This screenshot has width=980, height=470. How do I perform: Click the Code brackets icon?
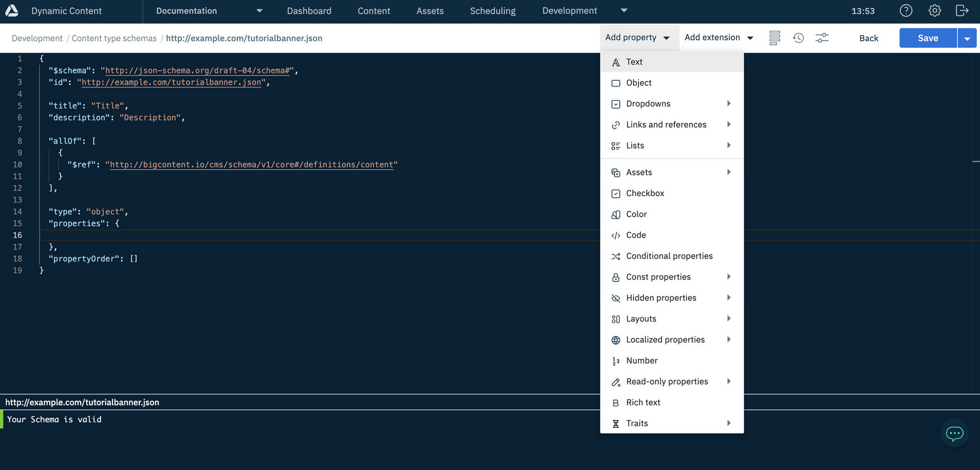[616, 236]
